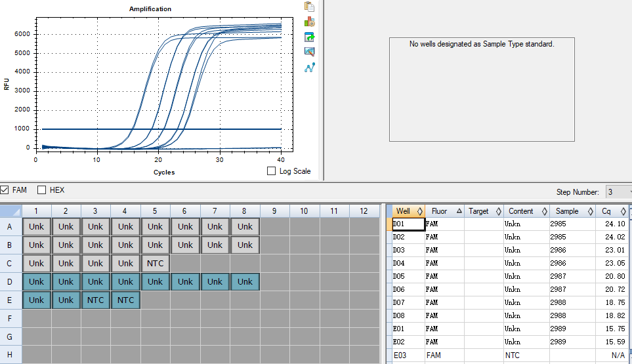The height and width of the screenshot is (364, 632).
Task: Select plate row D header
Action: [x=11, y=282]
